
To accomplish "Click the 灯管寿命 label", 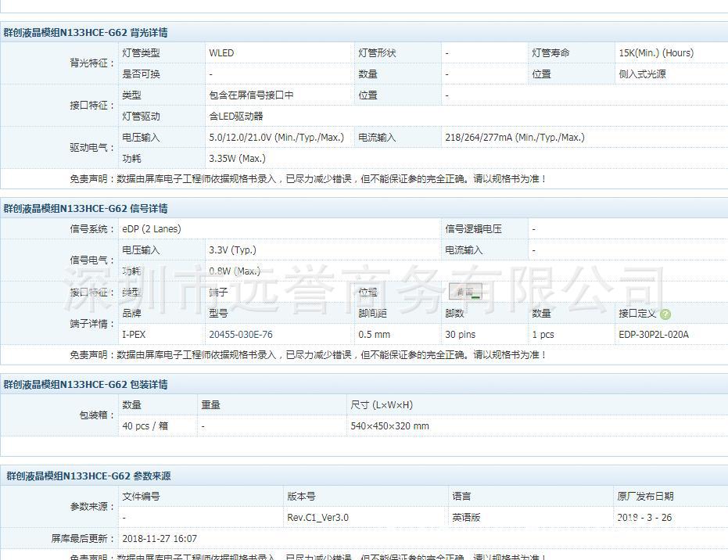I will (550, 53).
